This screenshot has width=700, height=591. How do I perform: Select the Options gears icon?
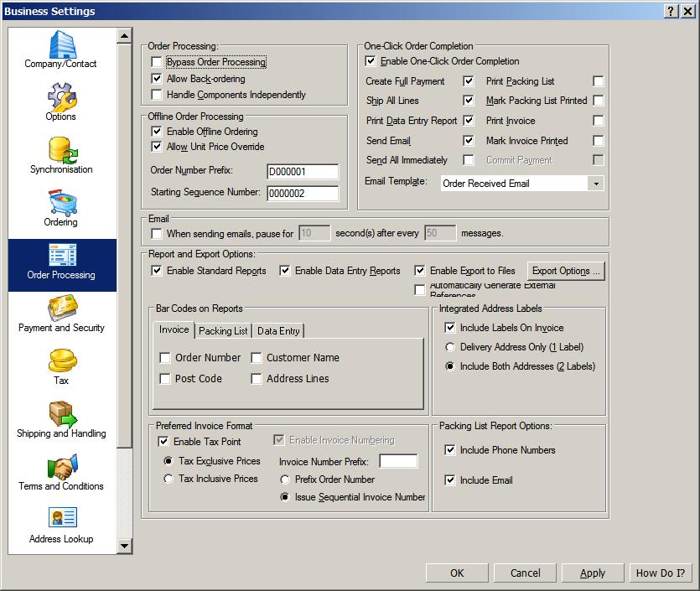(61, 96)
